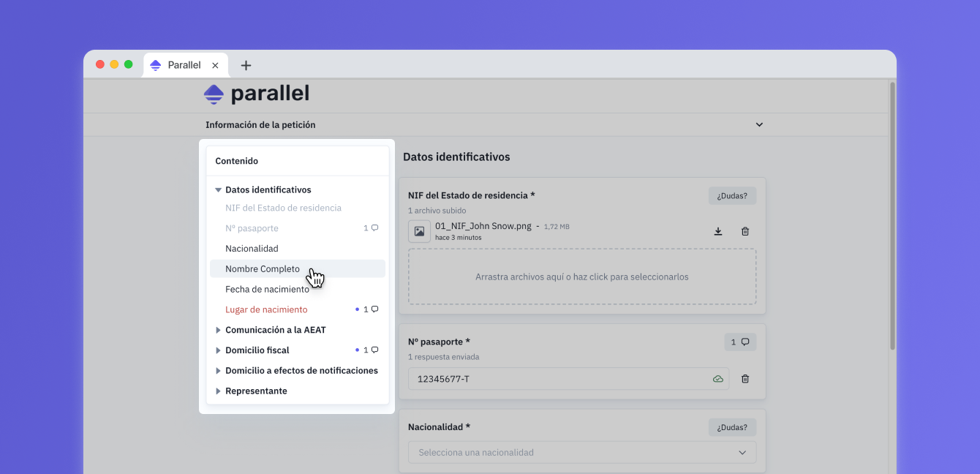Select Fecha de nacimiento in Contenido

[267, 290]
